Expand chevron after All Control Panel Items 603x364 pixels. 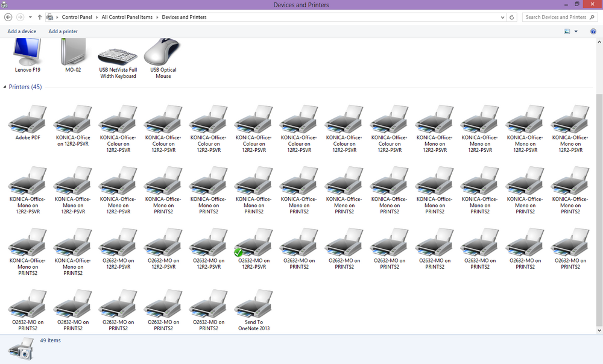157,17
